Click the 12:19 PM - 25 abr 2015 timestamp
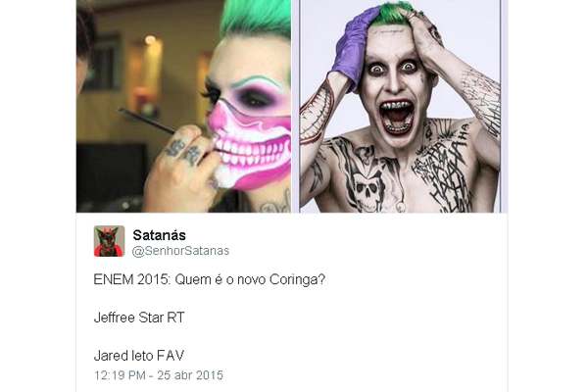The width and height of the screenshot is (588, 392). (158, 375)
